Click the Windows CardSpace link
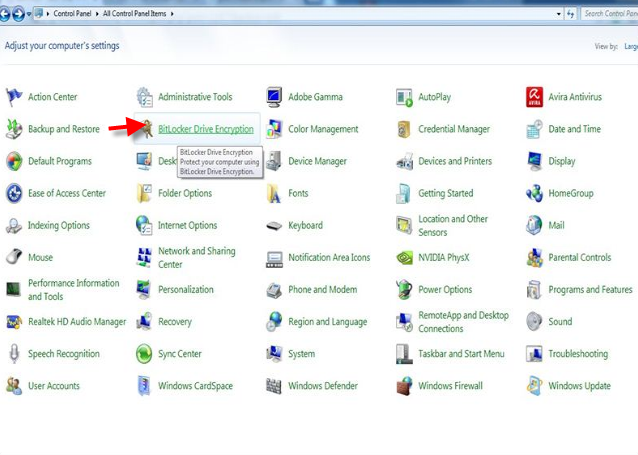 tap(195, 386)
